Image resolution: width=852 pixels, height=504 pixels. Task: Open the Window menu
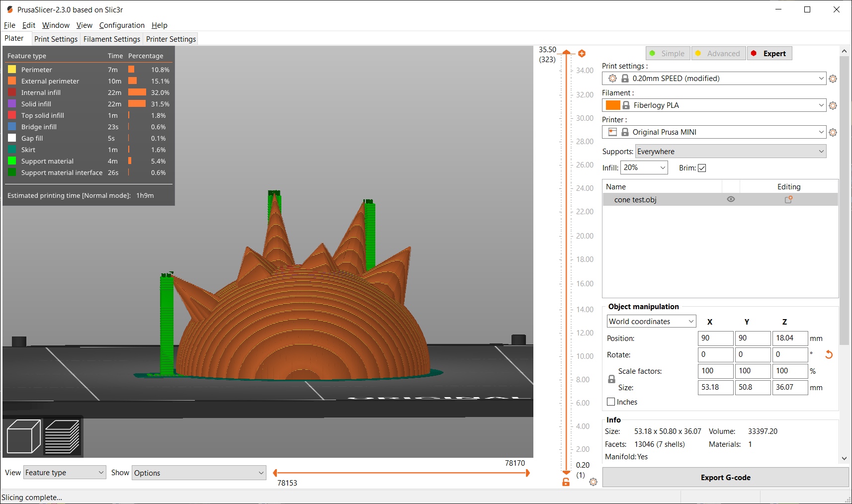(56, 25)
